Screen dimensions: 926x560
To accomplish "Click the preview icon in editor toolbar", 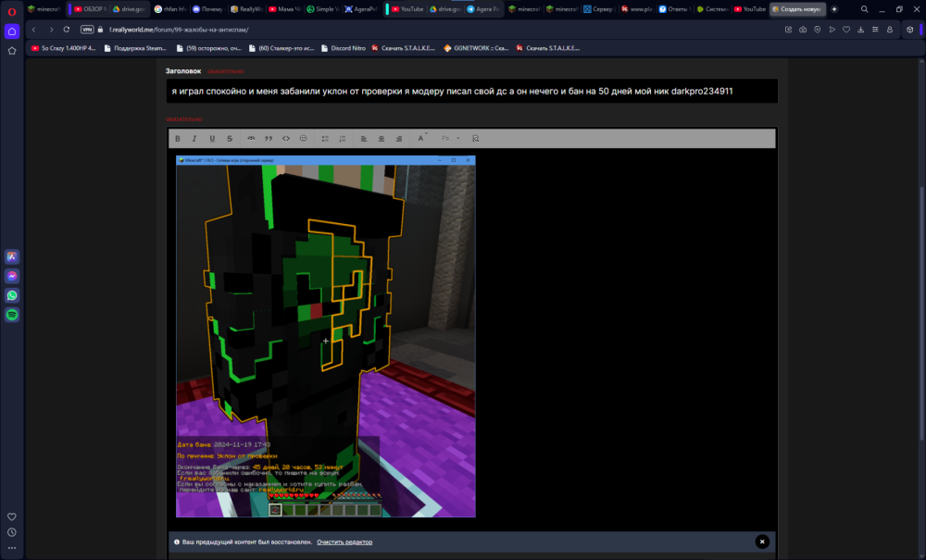I will point(475,139).
